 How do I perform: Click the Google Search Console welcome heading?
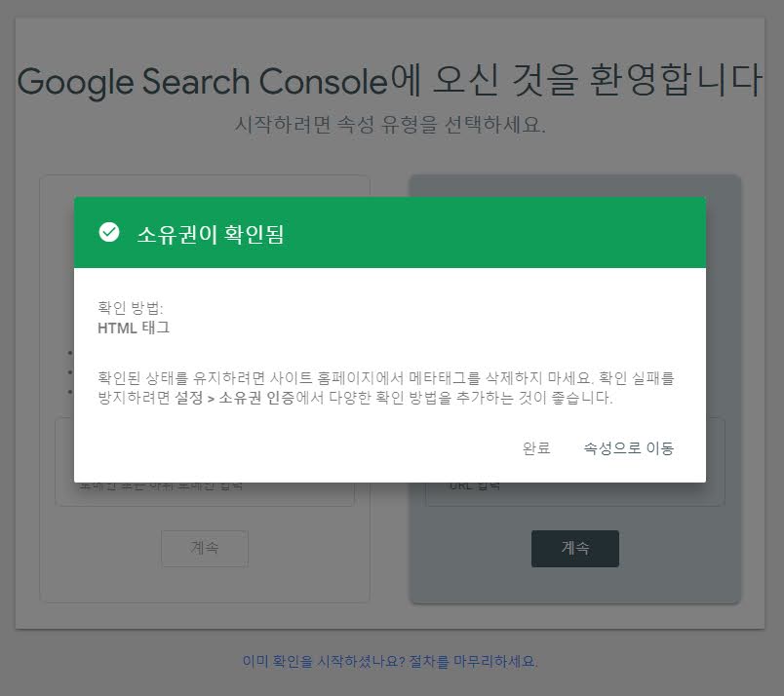(390, 81)
